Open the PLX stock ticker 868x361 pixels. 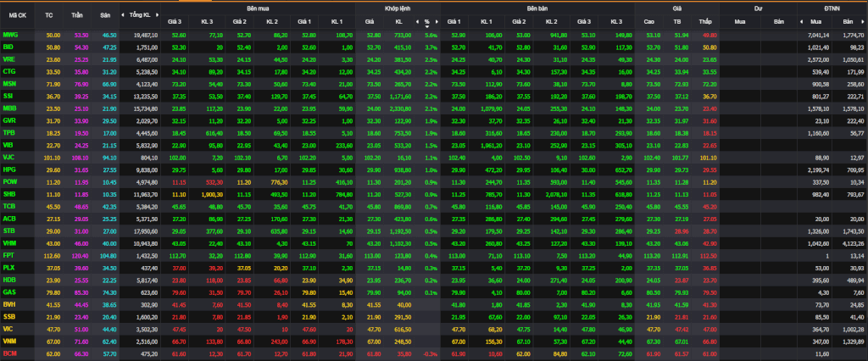tap(8, 267)
